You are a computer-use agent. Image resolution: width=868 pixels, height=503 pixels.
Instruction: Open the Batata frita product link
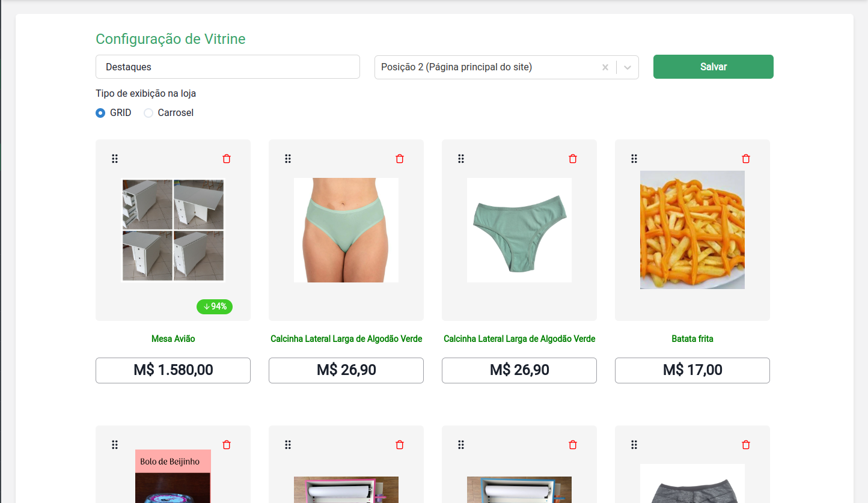pyautogui.click(x=692, y=338)
